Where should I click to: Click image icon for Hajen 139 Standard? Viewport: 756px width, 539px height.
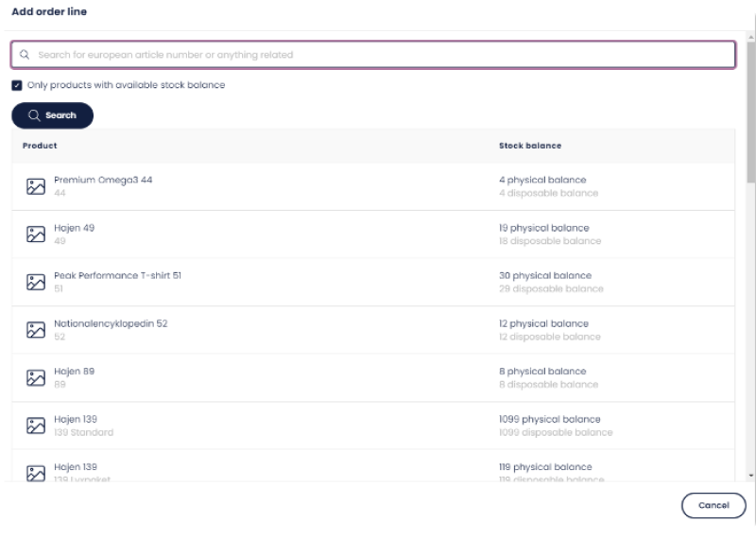pos(36,426)
